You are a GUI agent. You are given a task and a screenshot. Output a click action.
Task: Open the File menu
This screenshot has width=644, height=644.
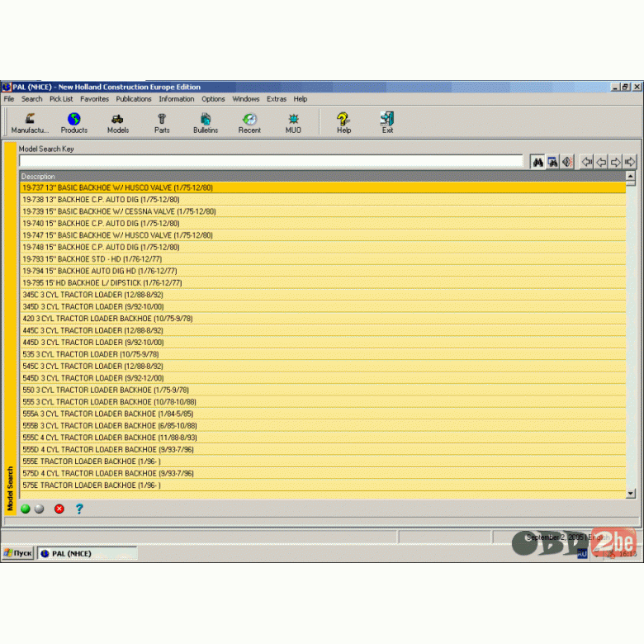(9, 99)
